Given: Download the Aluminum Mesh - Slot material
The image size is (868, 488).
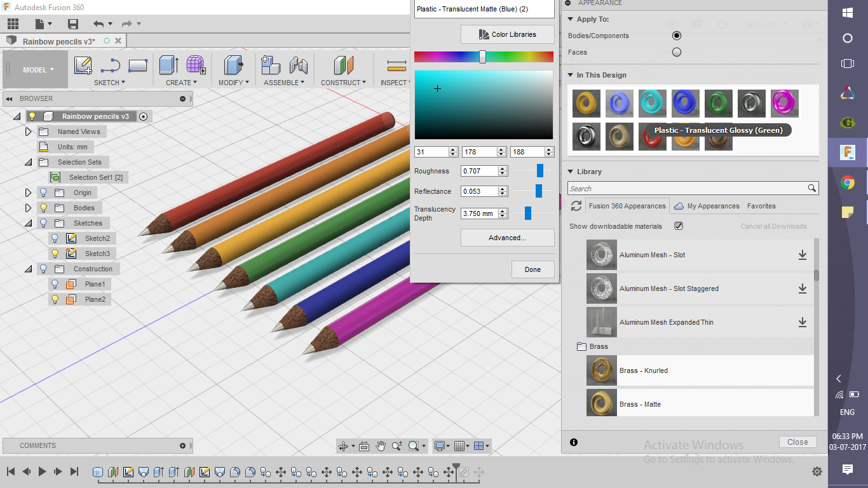Looking at the screenshot, I should 803,255.
